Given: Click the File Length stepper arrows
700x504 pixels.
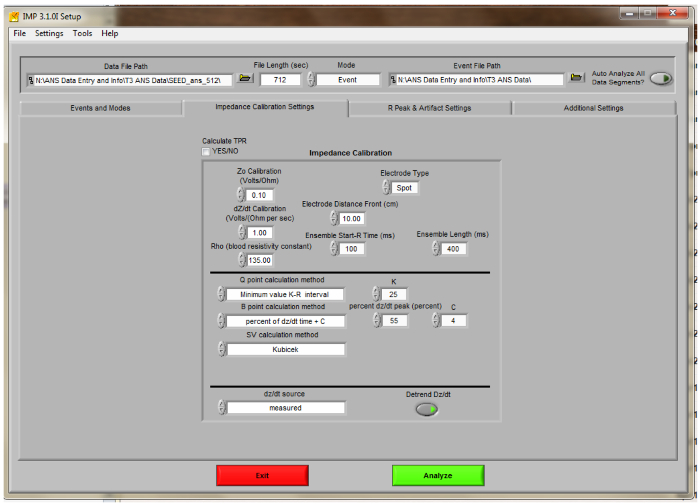Looking at the screenshot, I should tap(253, 79).
